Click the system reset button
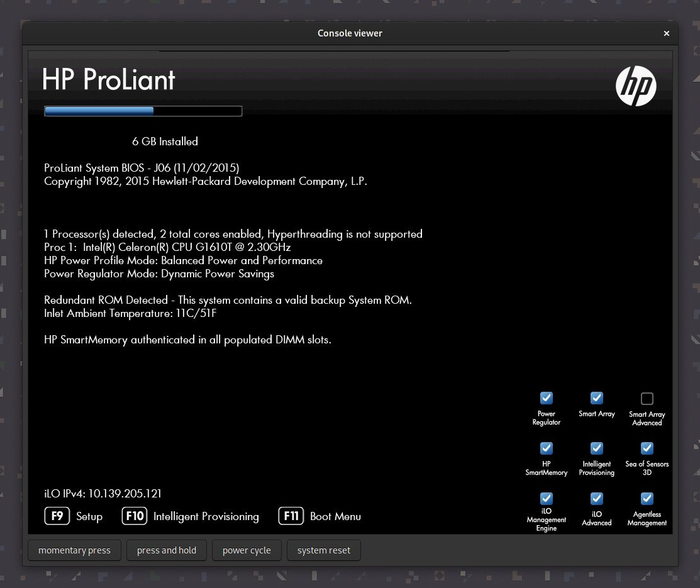The height and width of the screenshot is (588, 700). click(324, 550)
